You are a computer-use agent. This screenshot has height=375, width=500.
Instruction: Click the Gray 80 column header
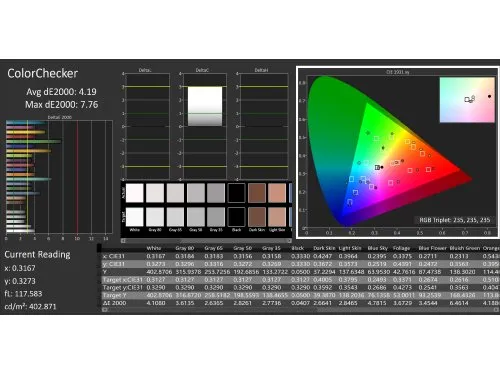point(185,248)
